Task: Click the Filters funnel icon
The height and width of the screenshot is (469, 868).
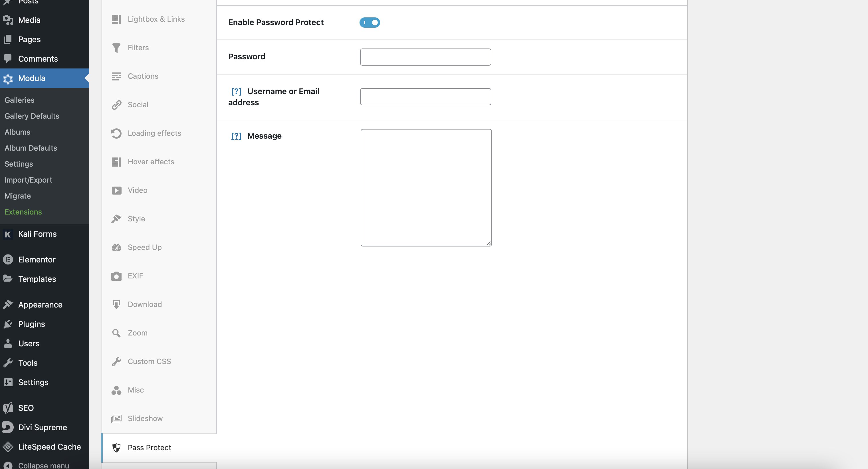Action: click(x=116, y=48)
